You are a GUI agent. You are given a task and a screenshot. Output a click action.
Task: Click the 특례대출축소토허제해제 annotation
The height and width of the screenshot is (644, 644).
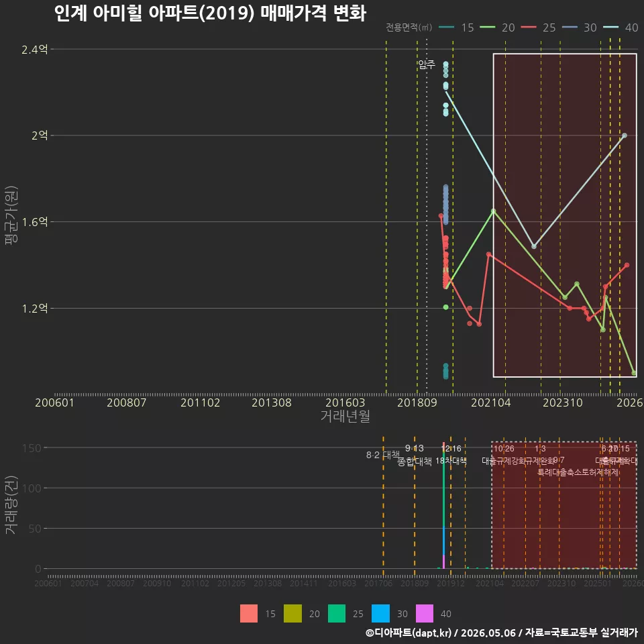tap(578, 472)
